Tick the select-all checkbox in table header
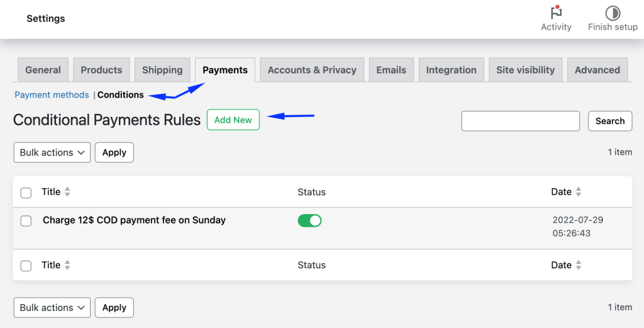 pos(26,193)
